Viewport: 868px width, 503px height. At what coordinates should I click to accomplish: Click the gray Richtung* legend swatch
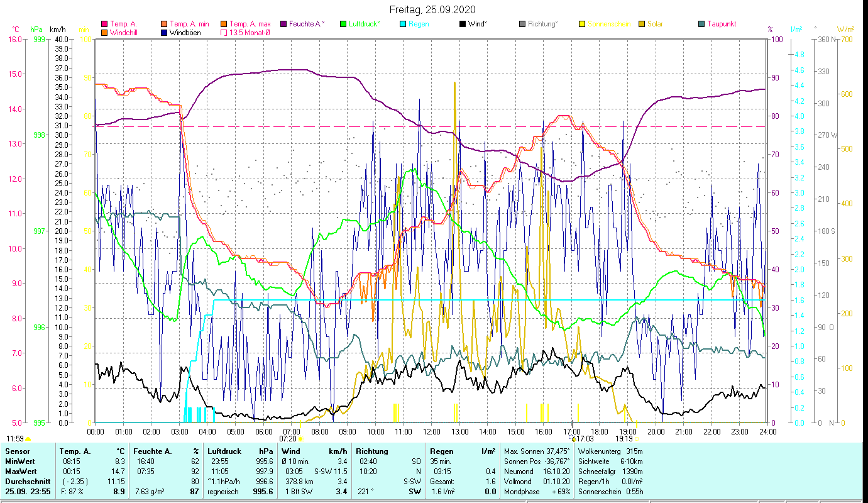click(x=522, y=25)
